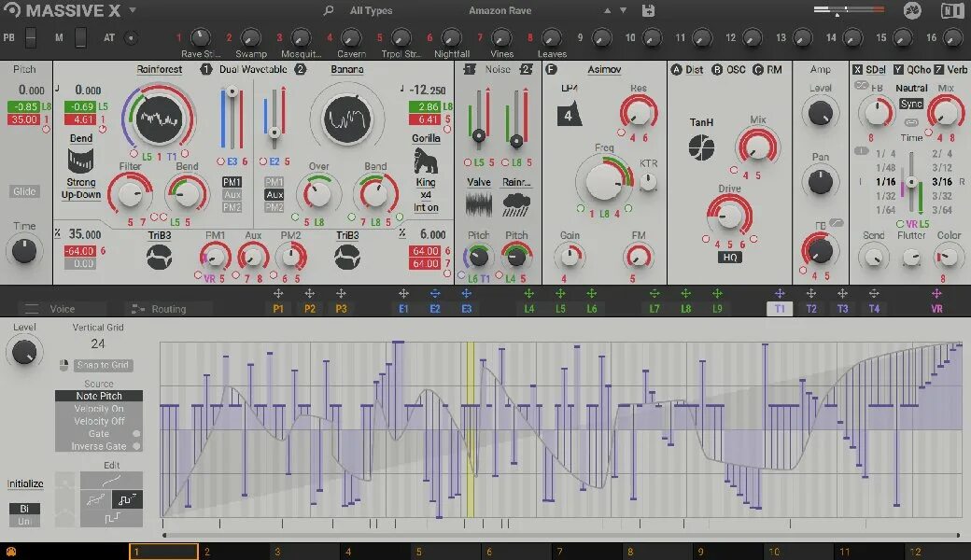Open the settings gear icon at top right
971x560 pixels.
click(x=912, y=10)
